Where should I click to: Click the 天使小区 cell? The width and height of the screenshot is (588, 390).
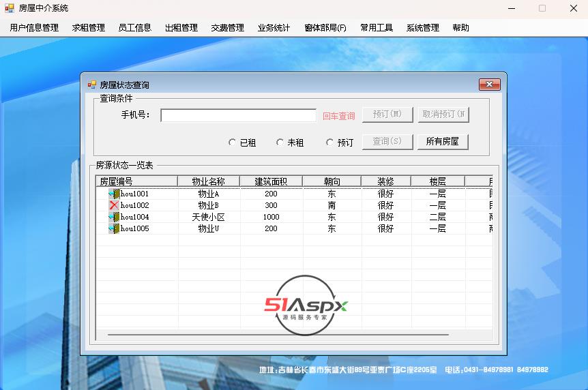(209, 217)
